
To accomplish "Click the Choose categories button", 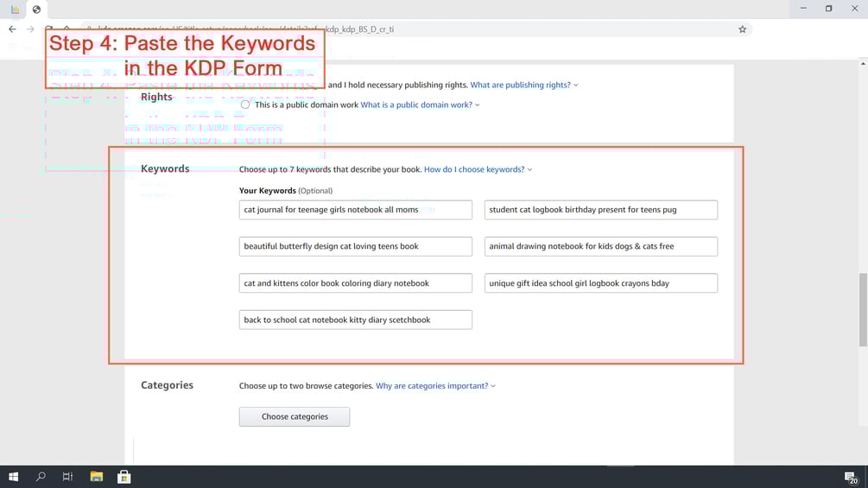I will pos(295,416).
